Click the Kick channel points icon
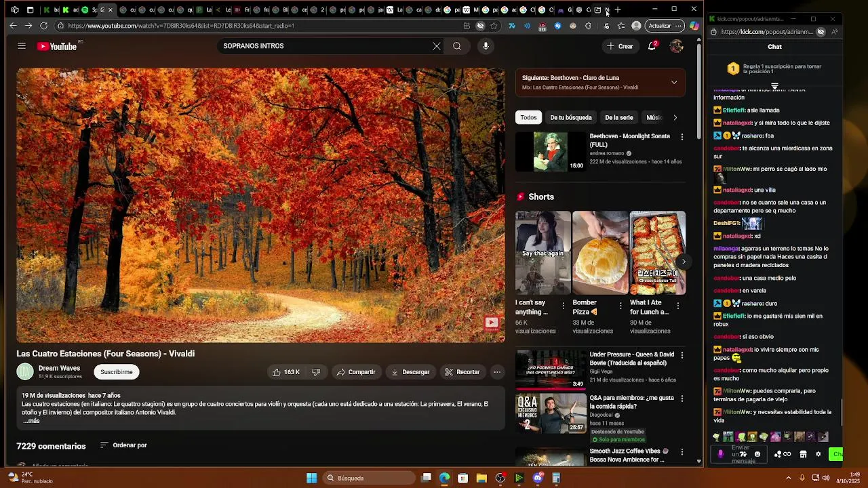The height and width of the screenshot is (488, 868). [x=782, y=454]
